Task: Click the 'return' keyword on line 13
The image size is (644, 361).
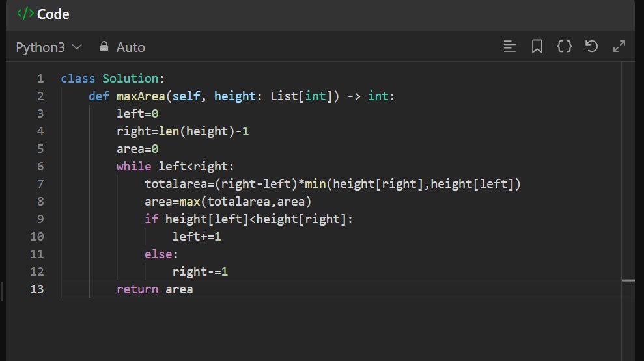Action: pyautogui.click(x=137, y=289)
